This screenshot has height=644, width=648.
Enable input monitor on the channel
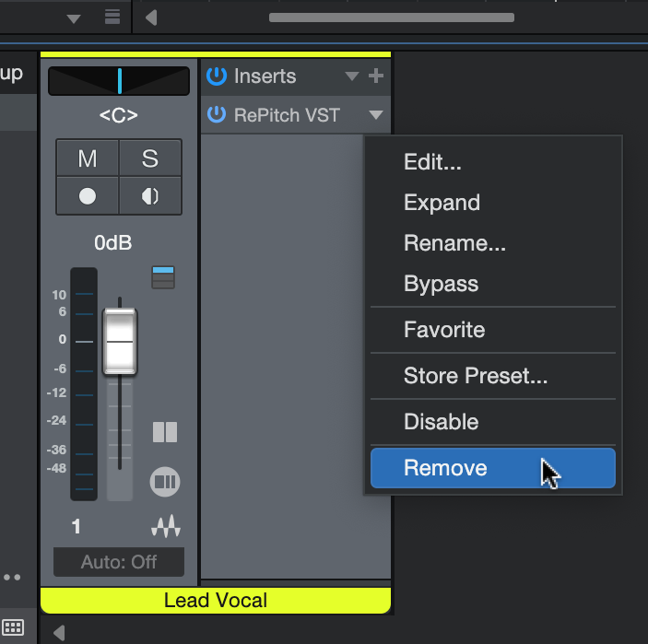[x=149, y=196]
